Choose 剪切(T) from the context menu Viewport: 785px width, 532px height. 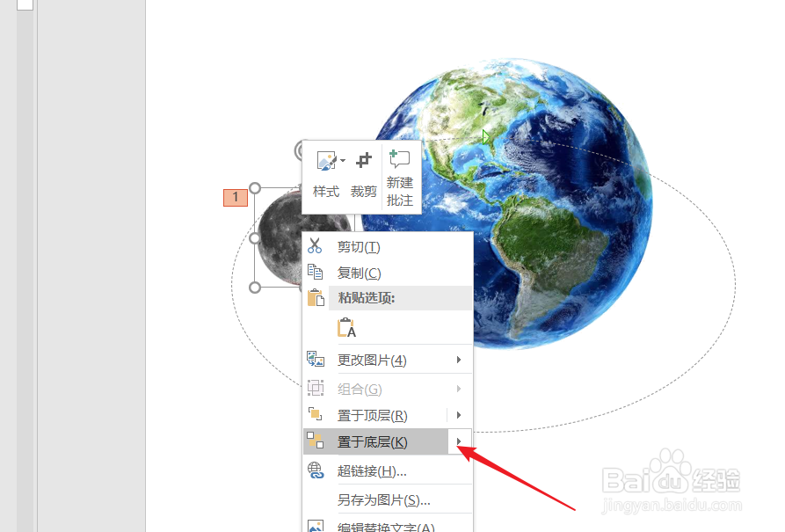pyautogui.click(x=388, y=246)
